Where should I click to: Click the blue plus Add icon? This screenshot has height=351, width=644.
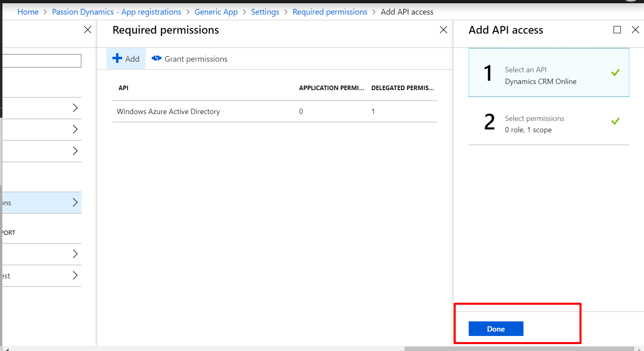(x=117, y=58)
